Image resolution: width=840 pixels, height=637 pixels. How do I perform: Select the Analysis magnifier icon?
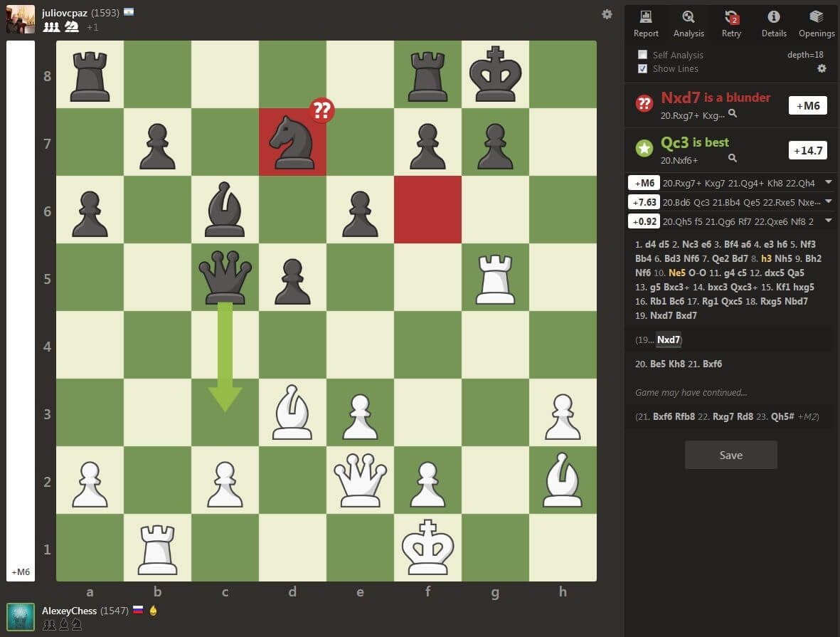[x=688, y=16]
